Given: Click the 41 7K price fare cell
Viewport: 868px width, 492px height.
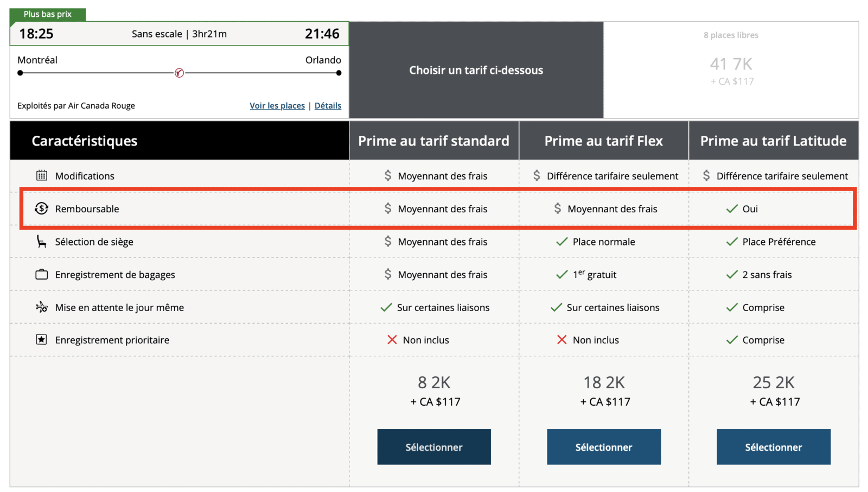Looking at the screenshot, I should click(x=731, y=70).
